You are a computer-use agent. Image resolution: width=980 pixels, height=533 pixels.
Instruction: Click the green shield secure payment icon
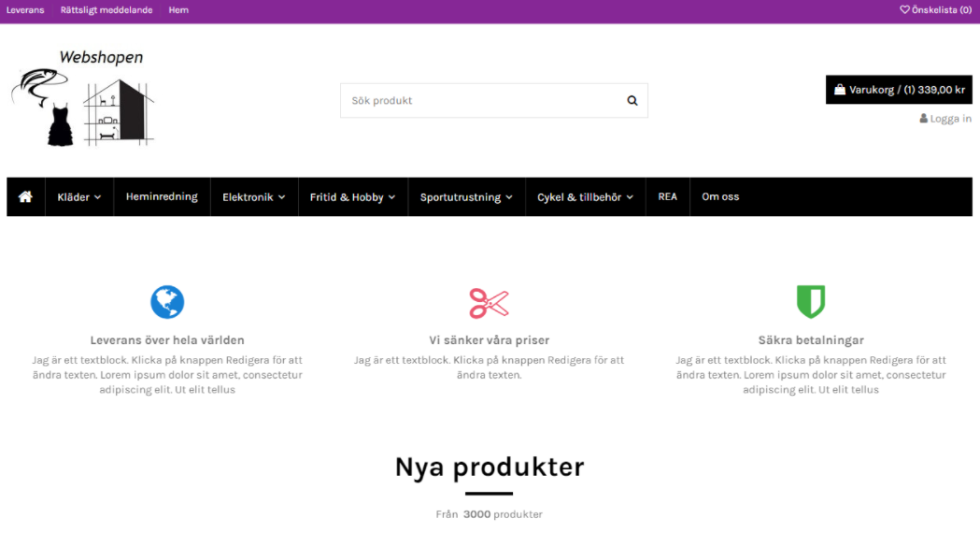coord(810,302)
